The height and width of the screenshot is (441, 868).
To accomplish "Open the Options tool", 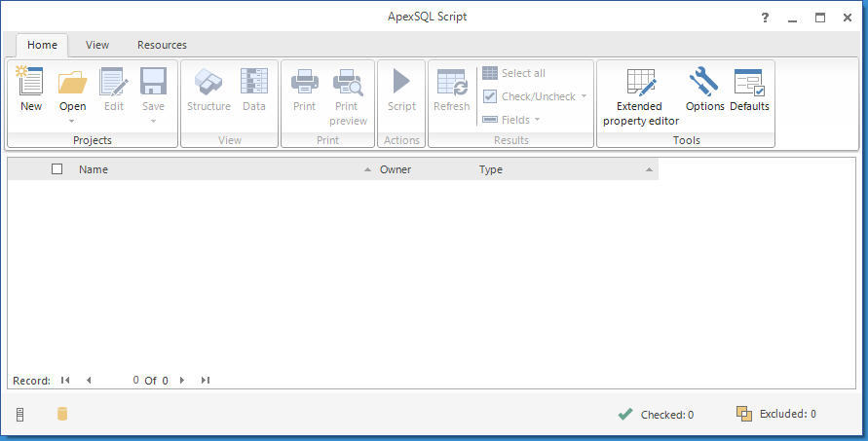I will point(704,89).
